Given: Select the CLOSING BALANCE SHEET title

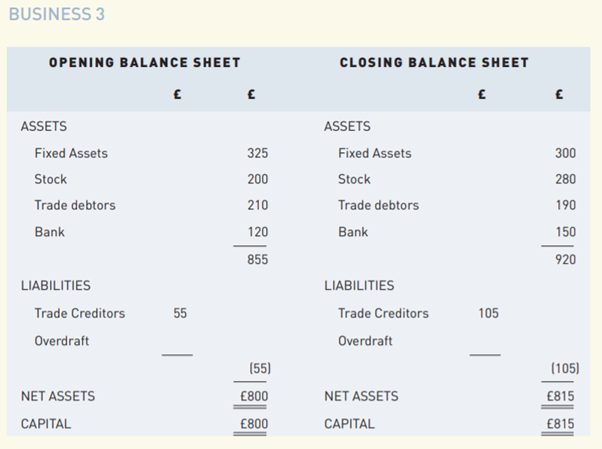Looking at the screenshot, I should [434, 63].
